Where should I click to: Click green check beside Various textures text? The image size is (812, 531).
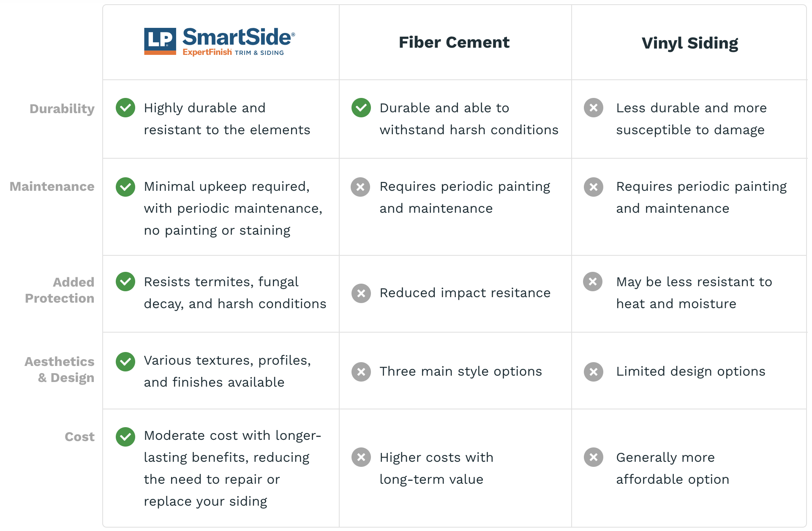(x=125, y=362)
